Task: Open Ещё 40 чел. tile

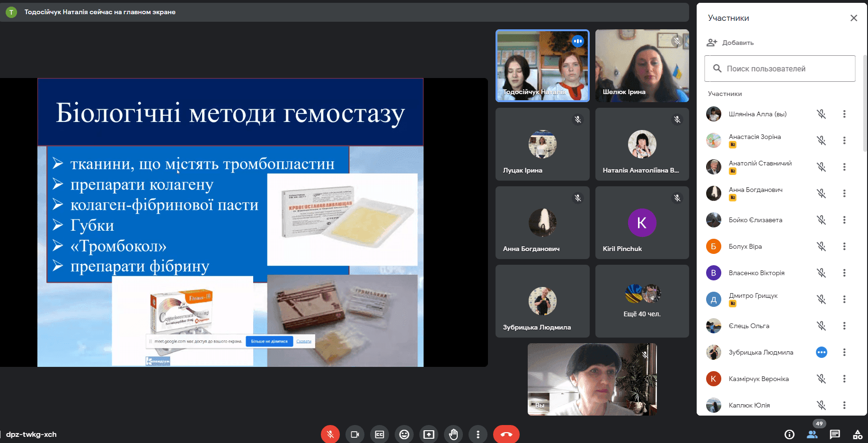Action: (642, 301)
